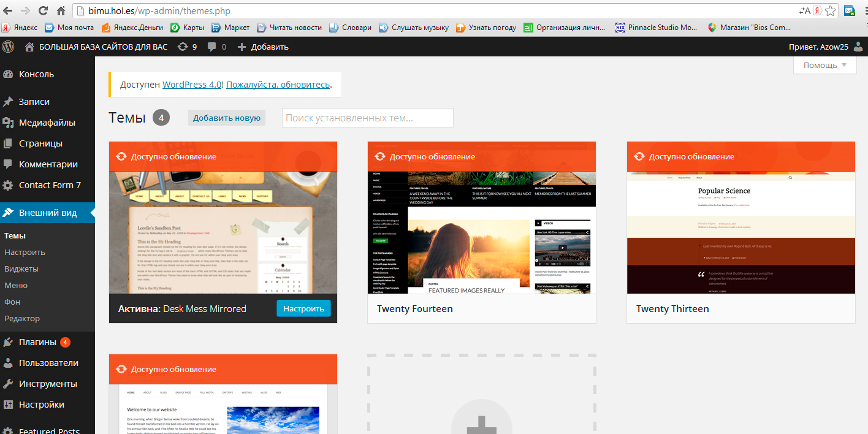The image size is (868, 434).
Task: Bookmark the page with the star icon
Action: (830, 10)
